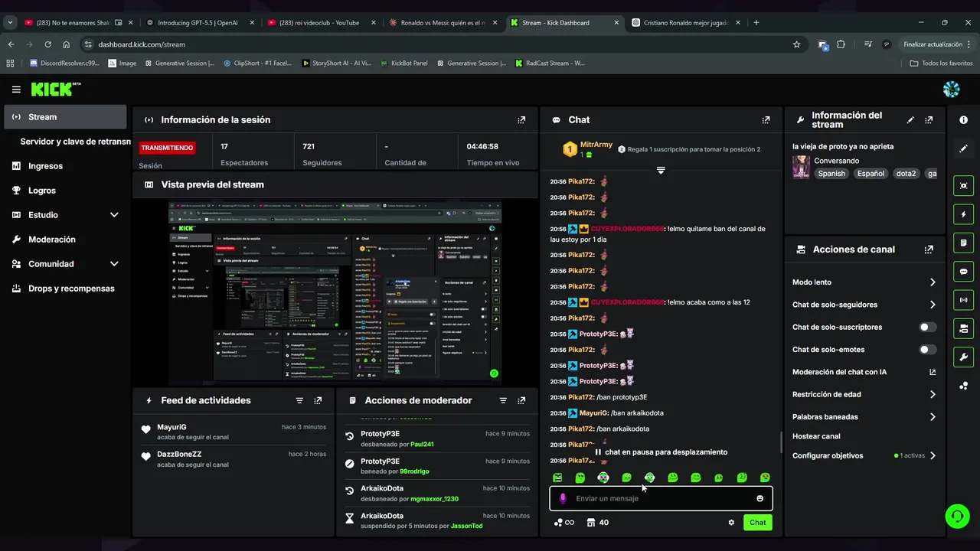
Task: Open the emoji picker in message box
Action: [x=759, y=498]
